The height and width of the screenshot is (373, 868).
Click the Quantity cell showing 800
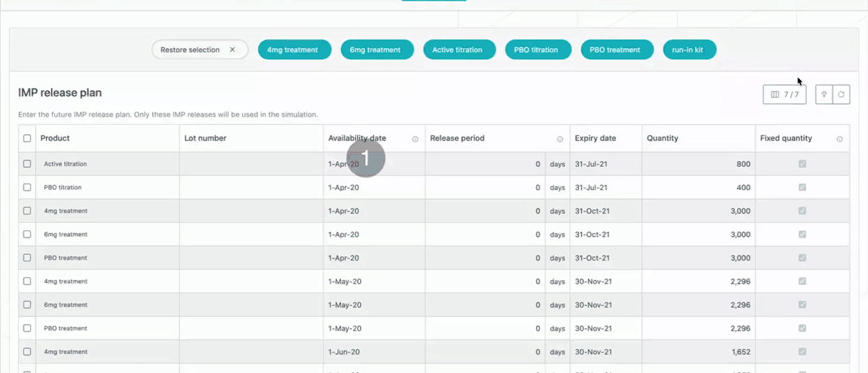pos(698,164)
